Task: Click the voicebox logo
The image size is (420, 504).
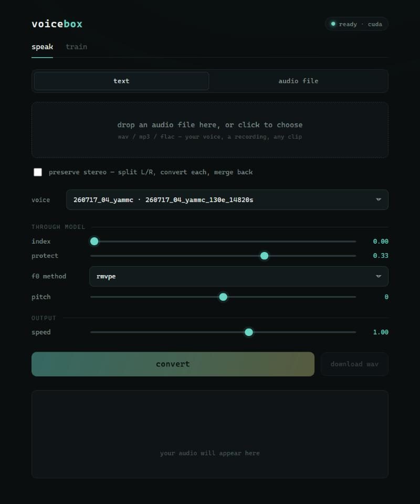Action: coord(57,24)
